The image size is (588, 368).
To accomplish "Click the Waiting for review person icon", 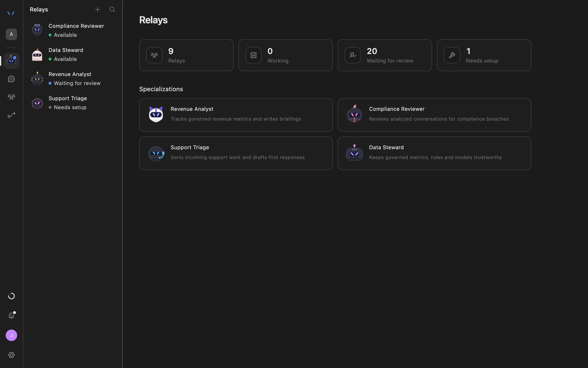I will coord(353,55).
